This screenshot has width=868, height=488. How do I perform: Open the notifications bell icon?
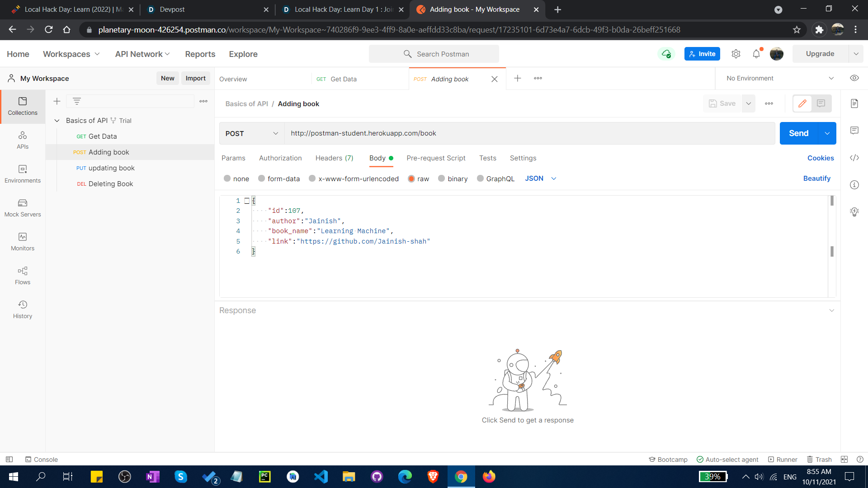coord(756,54)
